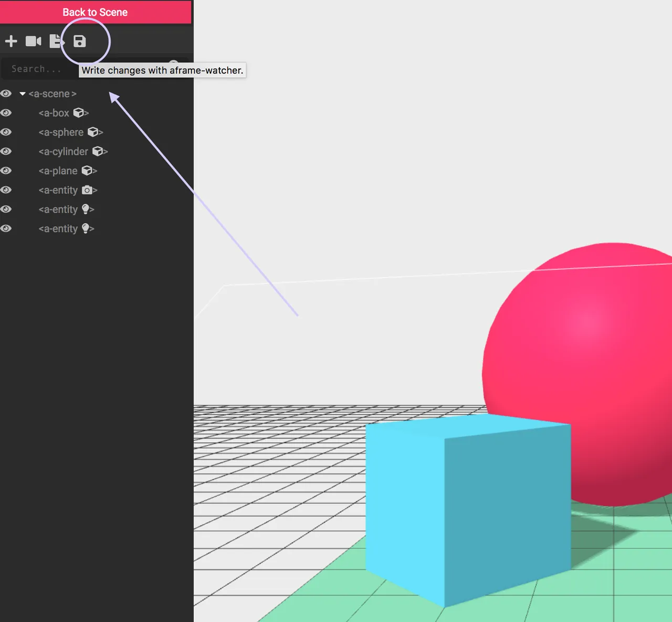The height and width of the screenshot is (622, 672).
Task: Toggle the a-cylinder eye icon
Action: click(x=6, y=151)
